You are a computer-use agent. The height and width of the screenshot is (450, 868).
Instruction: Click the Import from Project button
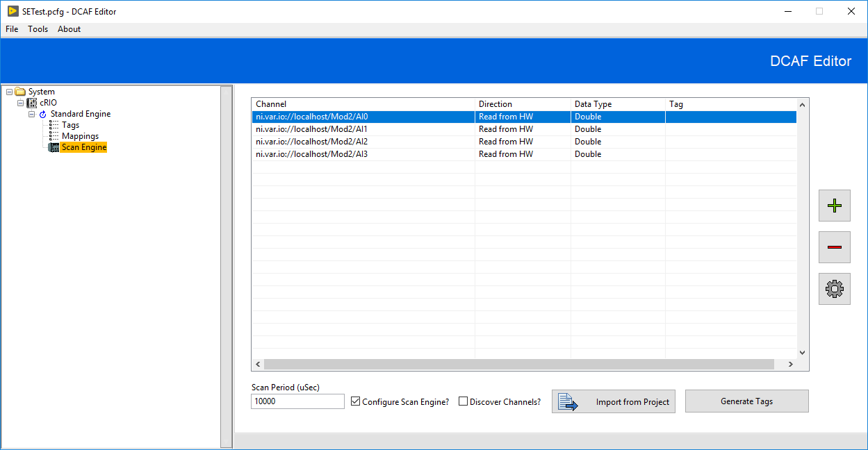(x=614, y=401)
